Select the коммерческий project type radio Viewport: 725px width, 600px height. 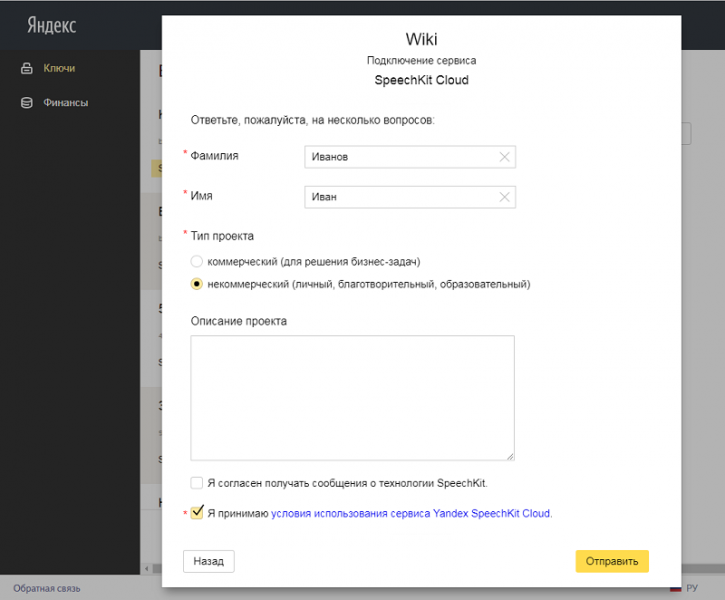click(x=197, y=262)
